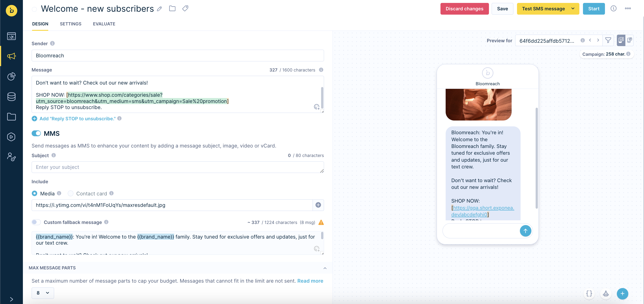The image size is (644, 304).
Task: Click Add "Reply STOP to unsubscribe." link
Action: click(77, 119)
